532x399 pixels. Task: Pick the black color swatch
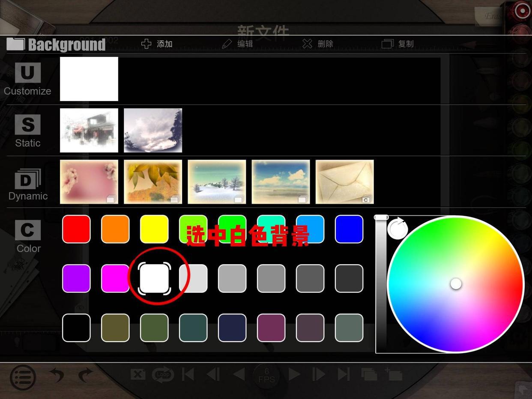76,328
